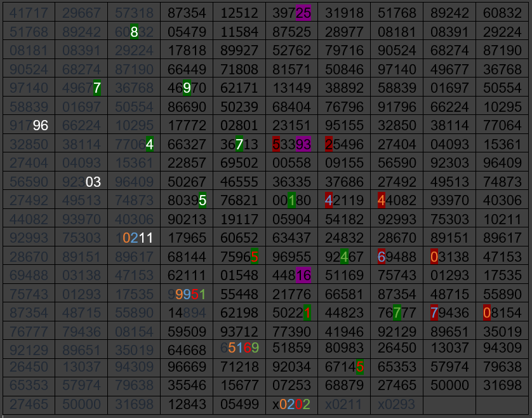Click cell 42119 with red-highlighted first digit
The width and height of the screenshot is (532, 418).
click(x=343, y=201)
